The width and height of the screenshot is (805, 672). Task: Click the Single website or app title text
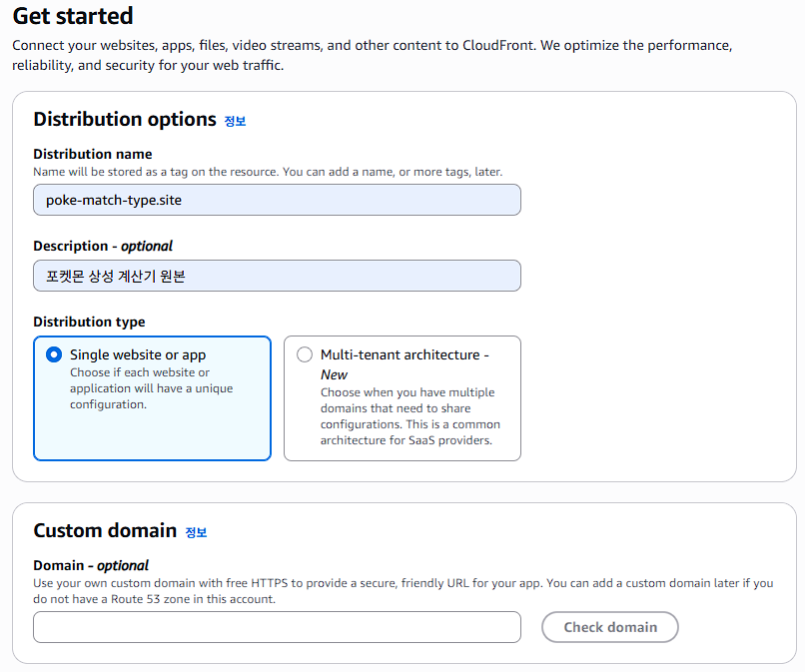click(x=138, y=354)
